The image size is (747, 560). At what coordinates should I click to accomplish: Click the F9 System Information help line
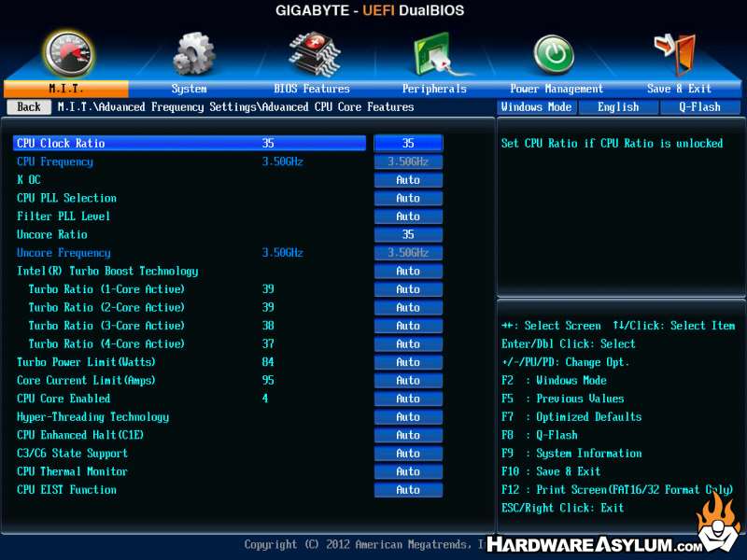coord(571,454)
